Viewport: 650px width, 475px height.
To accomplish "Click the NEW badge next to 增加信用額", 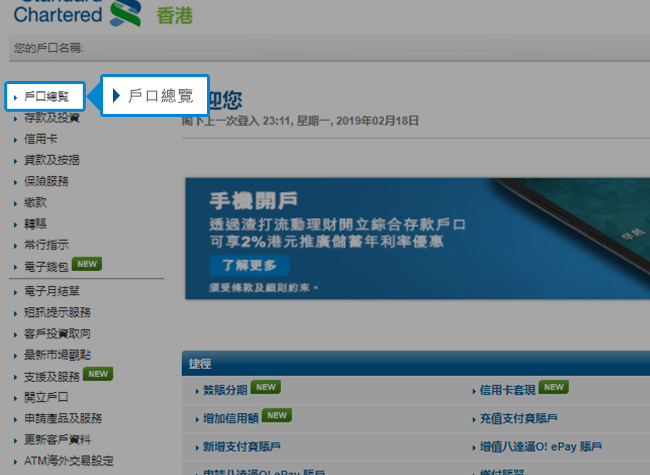I will (278, 415).
